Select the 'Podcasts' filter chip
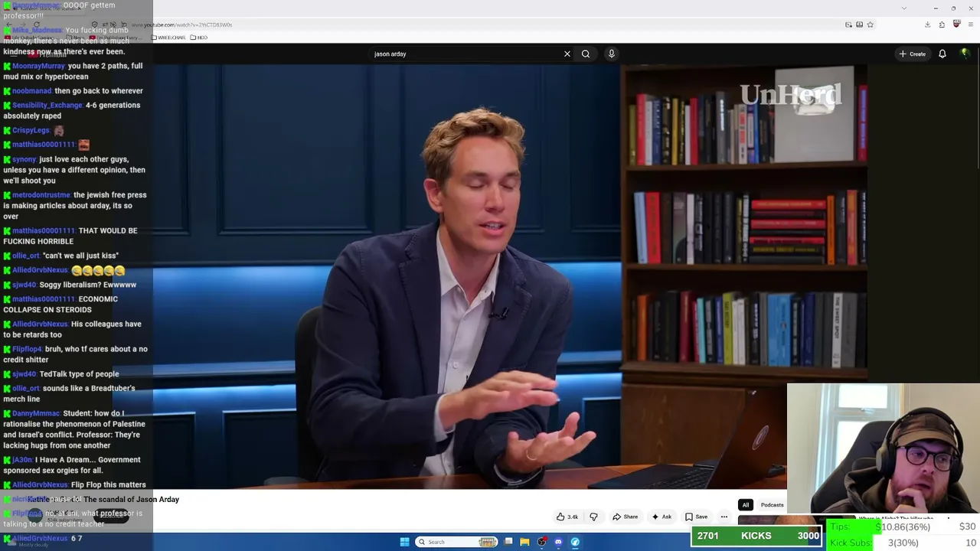Viewport: 980px width, 551px height. click(x=772, y=505)
